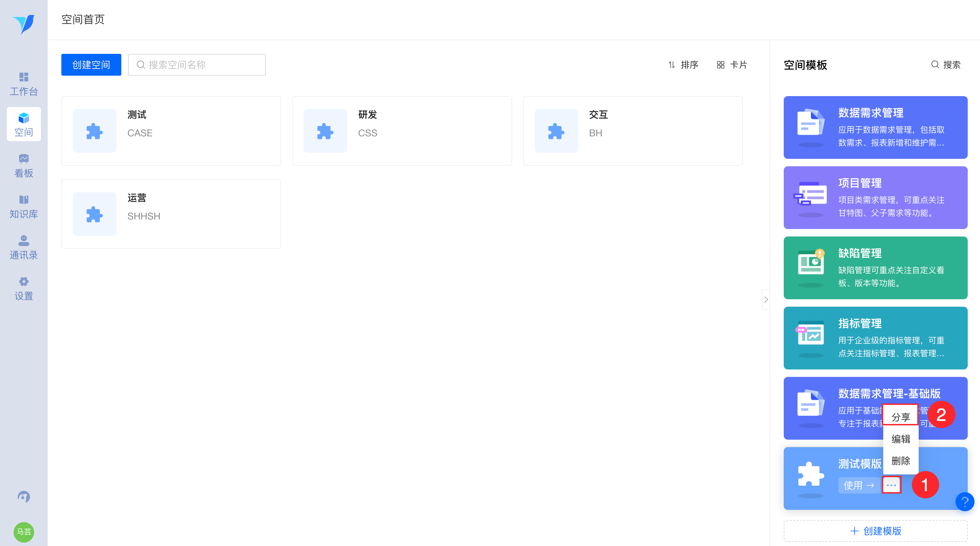
Task: Toggle the 卡片 card view switch
Action: click(x=732, y=65)
